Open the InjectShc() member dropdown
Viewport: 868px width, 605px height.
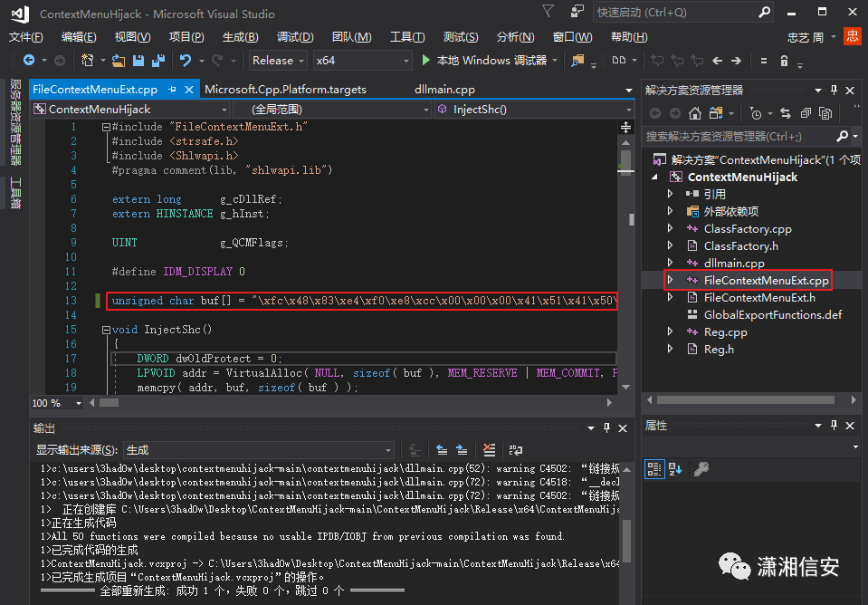coord(534,110)
